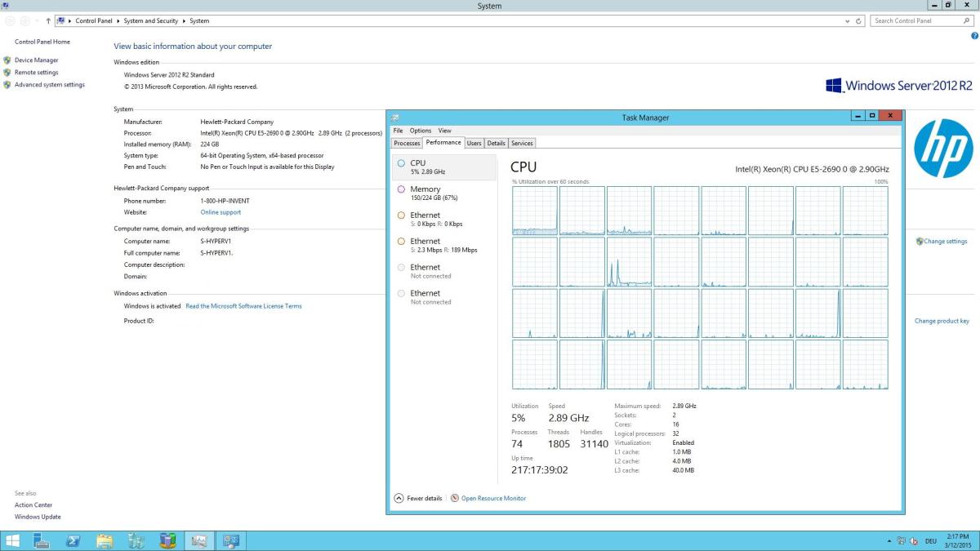Select the Memory resource in Task Manager
The height and width of the screenshot is (551, 980).
pos(444,193)
